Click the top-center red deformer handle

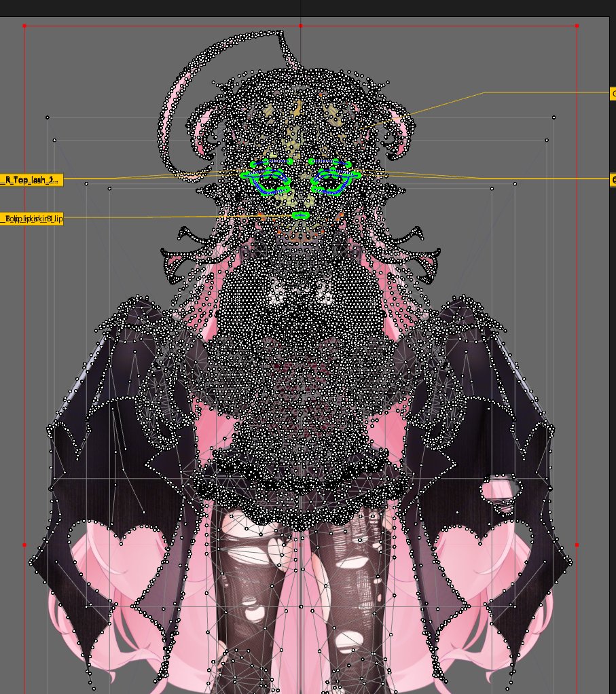[x=300, y=25]
